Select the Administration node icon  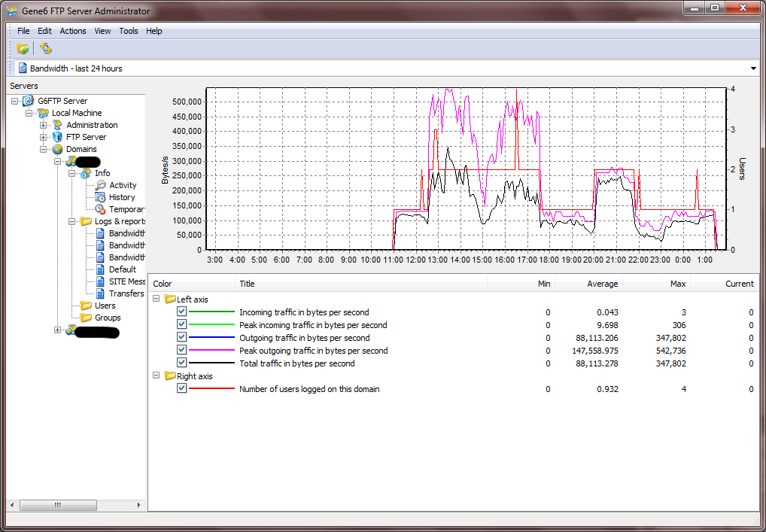tap(58, 125)
